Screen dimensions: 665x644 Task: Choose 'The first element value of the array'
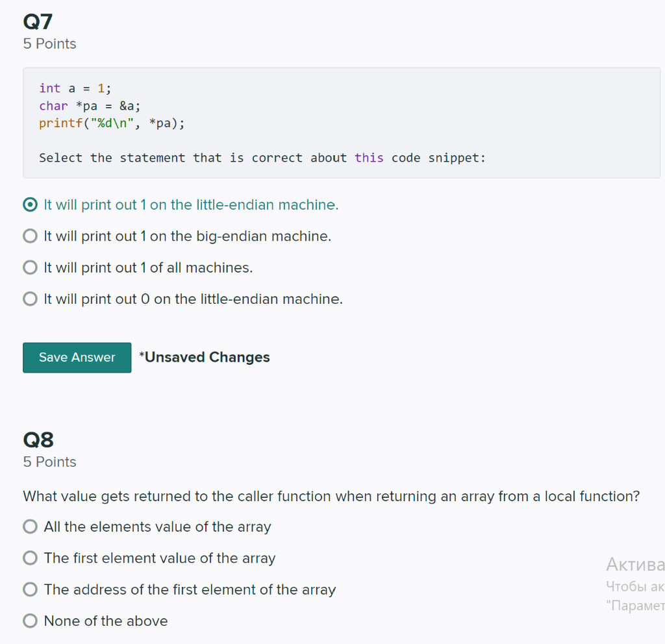point(30,558)
